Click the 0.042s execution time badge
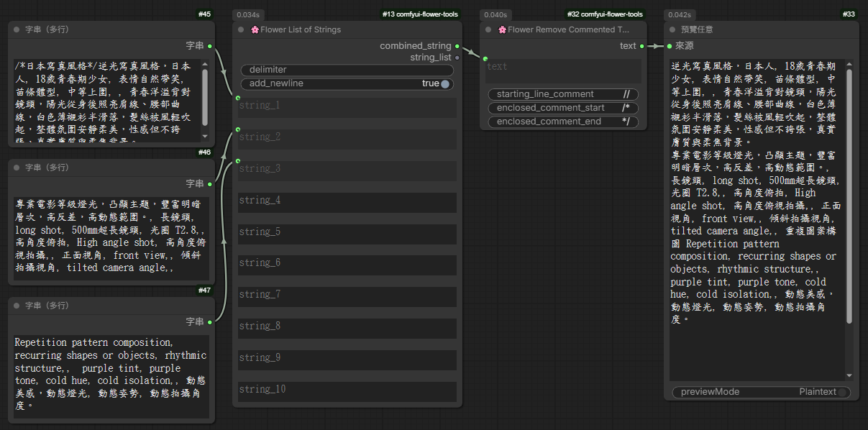Screen dimensions: 868x430 tap(679, 14)
